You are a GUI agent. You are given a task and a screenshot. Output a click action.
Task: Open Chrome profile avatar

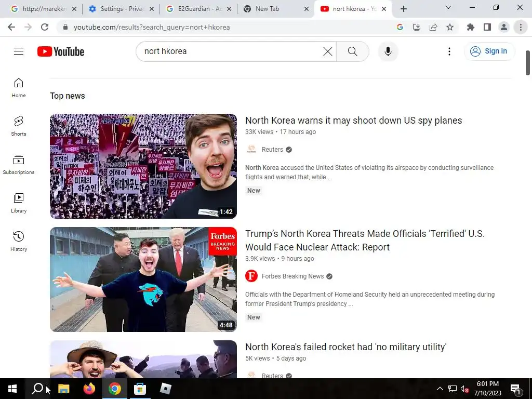pyautogui.click(x=504, y=27)
